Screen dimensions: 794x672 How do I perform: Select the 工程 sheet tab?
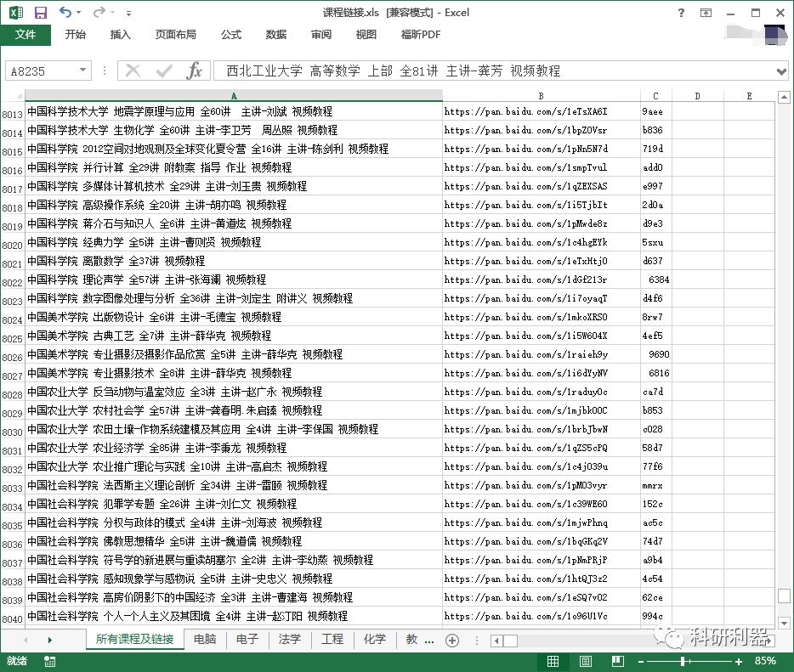(x=332, y=639)
